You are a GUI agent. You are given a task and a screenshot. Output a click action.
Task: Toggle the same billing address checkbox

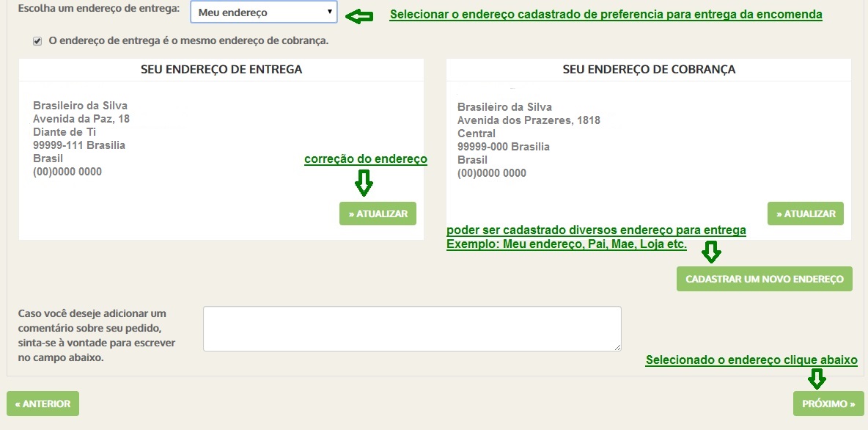37,41
